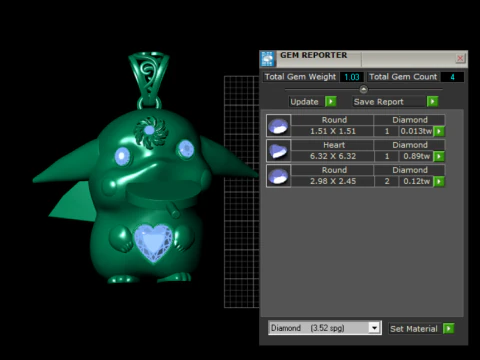
Task: Select the Round 2.98 X 2.45 gem thumbnail
Action: click(278, 176)
